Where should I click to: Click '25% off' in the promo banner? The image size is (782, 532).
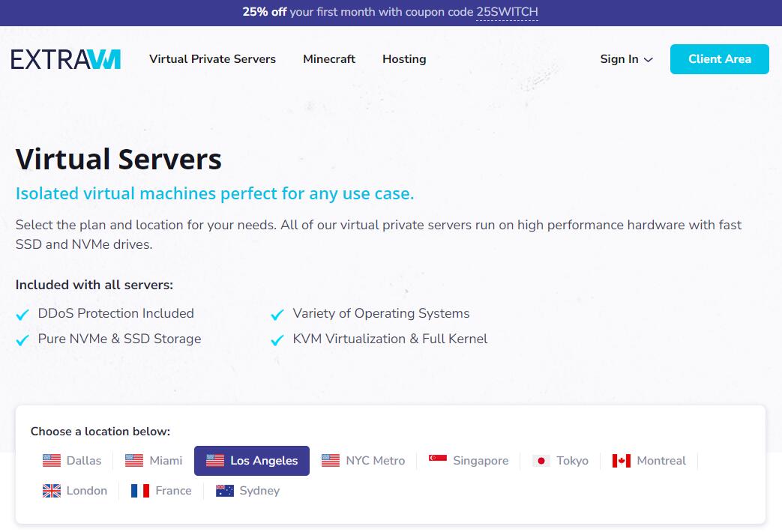[265, 12]
